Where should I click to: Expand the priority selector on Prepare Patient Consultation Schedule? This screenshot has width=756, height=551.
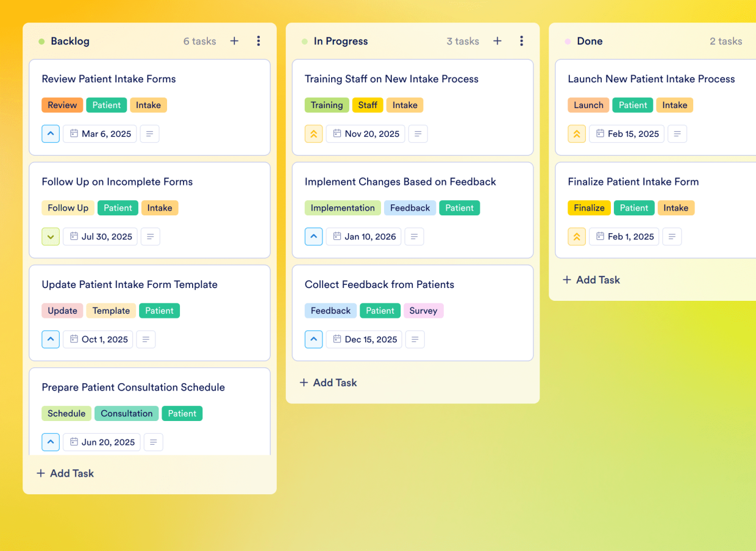pyautogui.click(x=51, y=442)
